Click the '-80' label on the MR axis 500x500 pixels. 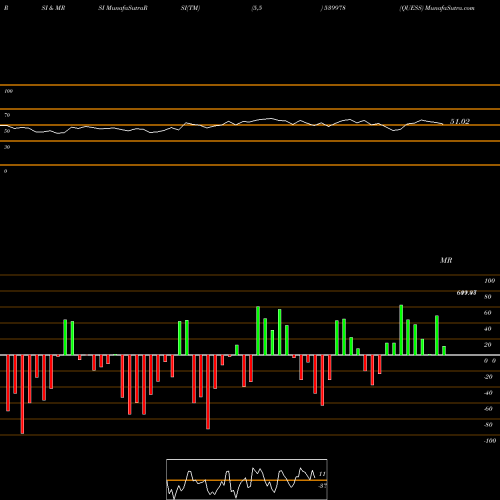pos(488,425)
